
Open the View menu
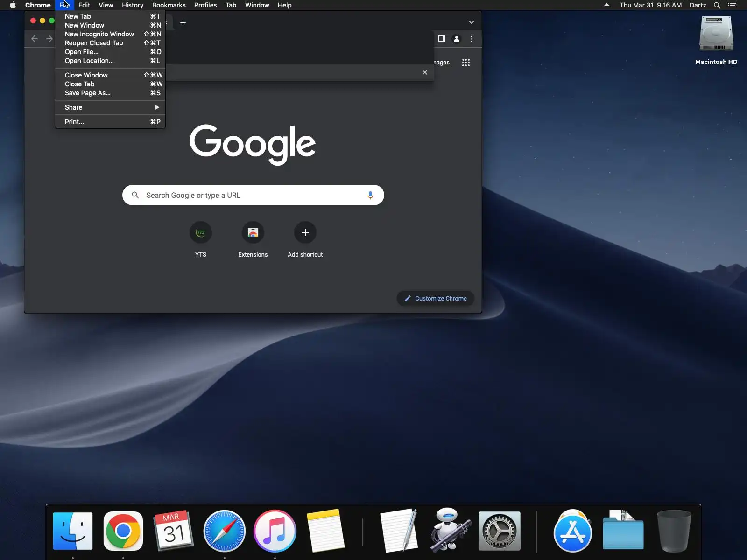106,5
